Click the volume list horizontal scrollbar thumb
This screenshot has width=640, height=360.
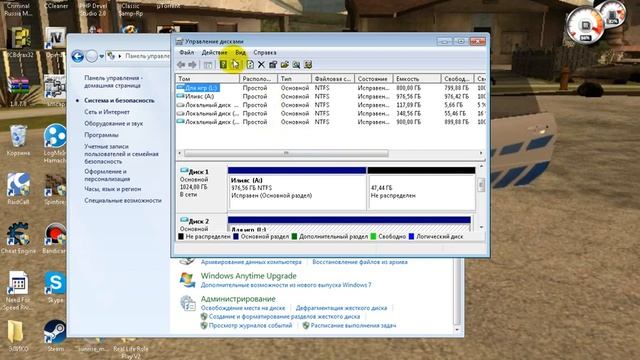click(286, 153)
